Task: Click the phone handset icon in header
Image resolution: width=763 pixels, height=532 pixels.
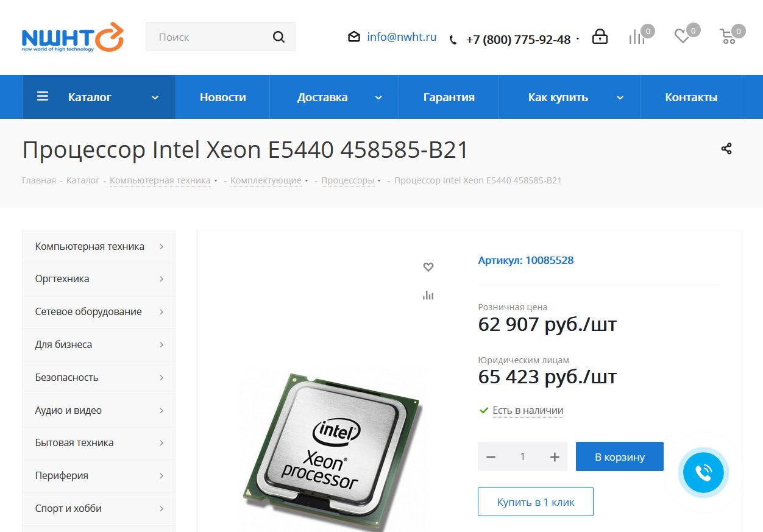Action: tap(453, 40)
